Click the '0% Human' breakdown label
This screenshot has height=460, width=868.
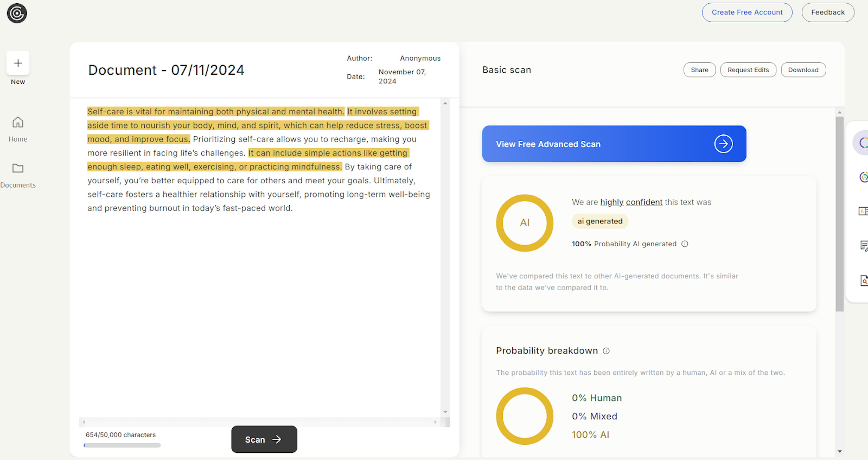597,398
